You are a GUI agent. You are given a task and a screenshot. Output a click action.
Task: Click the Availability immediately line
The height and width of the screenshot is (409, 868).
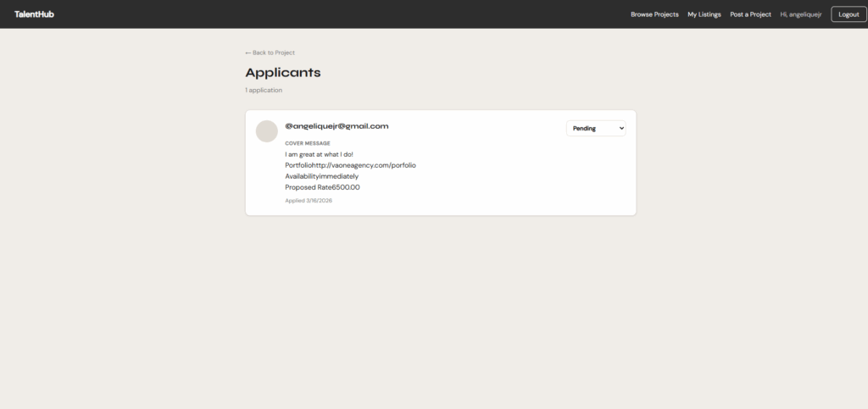(321, 176)
